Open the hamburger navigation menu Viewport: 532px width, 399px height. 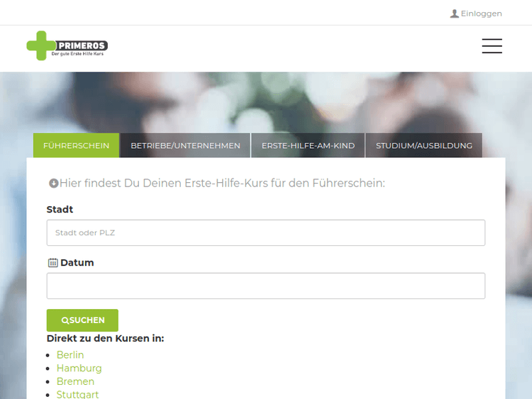click(492, 46)
